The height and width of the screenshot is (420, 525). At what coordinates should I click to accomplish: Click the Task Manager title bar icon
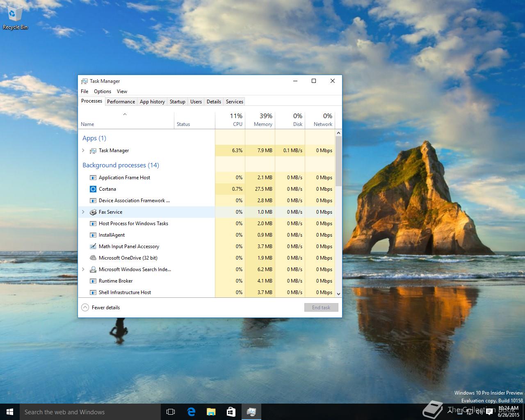tap(84, 81)
